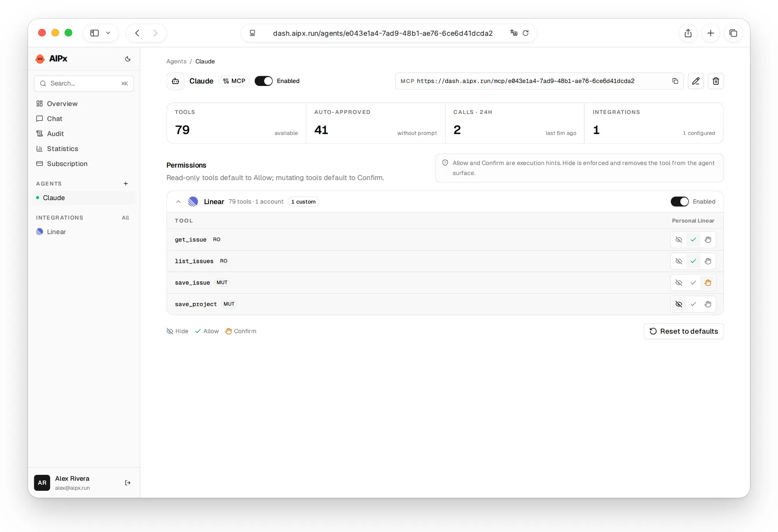Click the browser address bar URL
Image resolution: width=778 pixels, height=532 pixels.
[383, 33]
